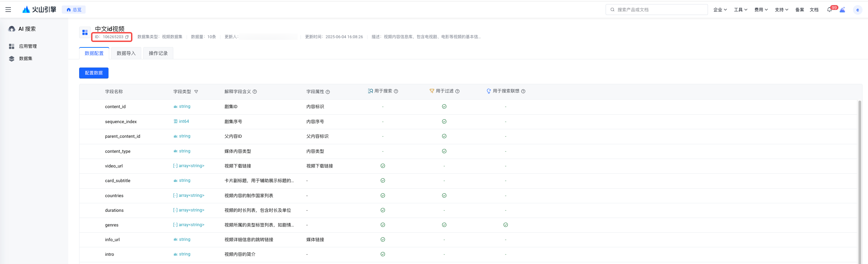Click help icon next to 用于过滤

[458, 91]
